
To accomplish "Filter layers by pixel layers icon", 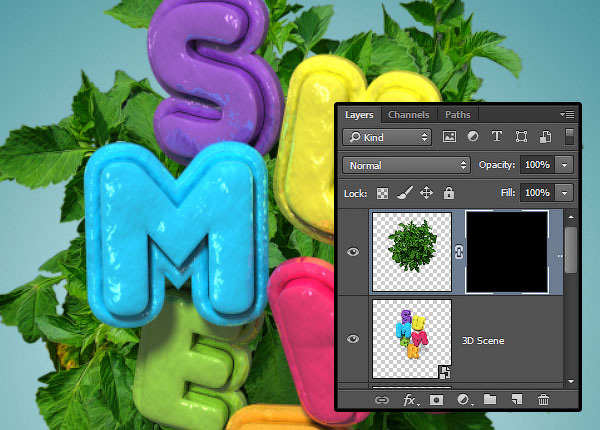I will 449,137.
